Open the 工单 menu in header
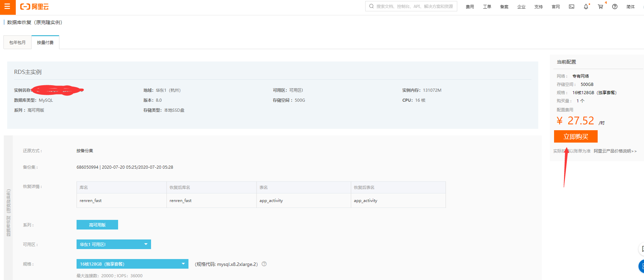Screen dimensions: 644x280 pyautogui.click(x=487, y=7)
